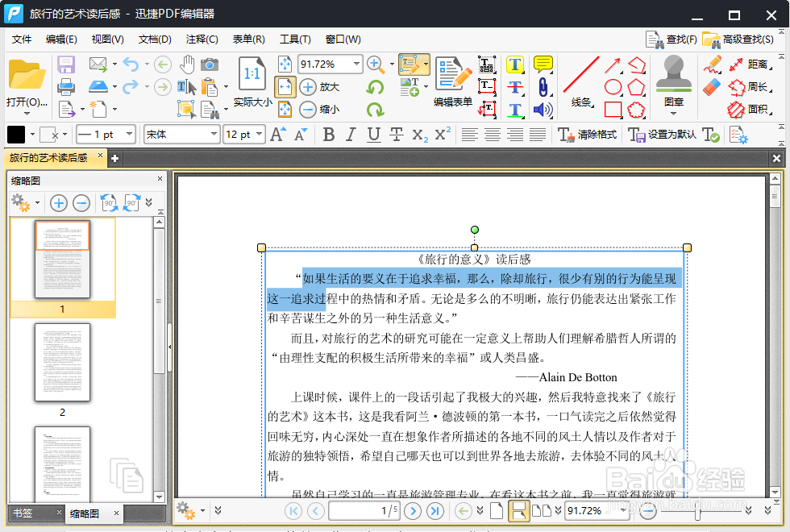Toggle bold formatting in the text toolbar
This screenshot has width=790, height=532.
329,135
